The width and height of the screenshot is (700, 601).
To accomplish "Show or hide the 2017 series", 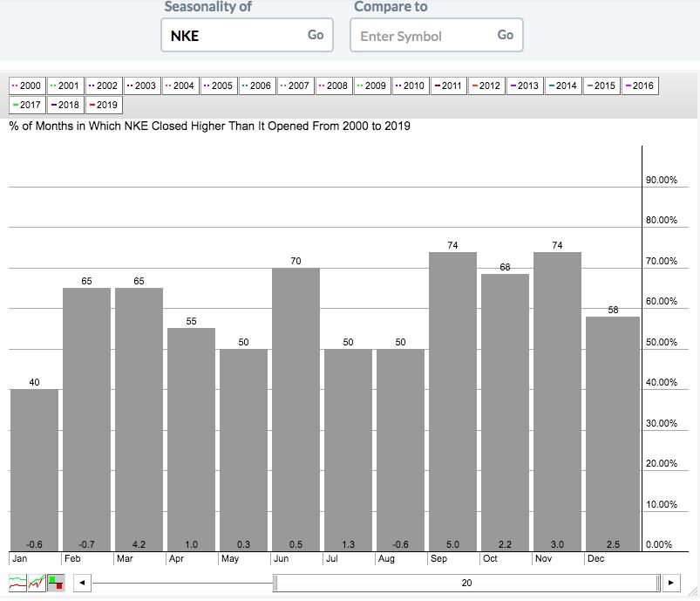I will click(27, 105).
